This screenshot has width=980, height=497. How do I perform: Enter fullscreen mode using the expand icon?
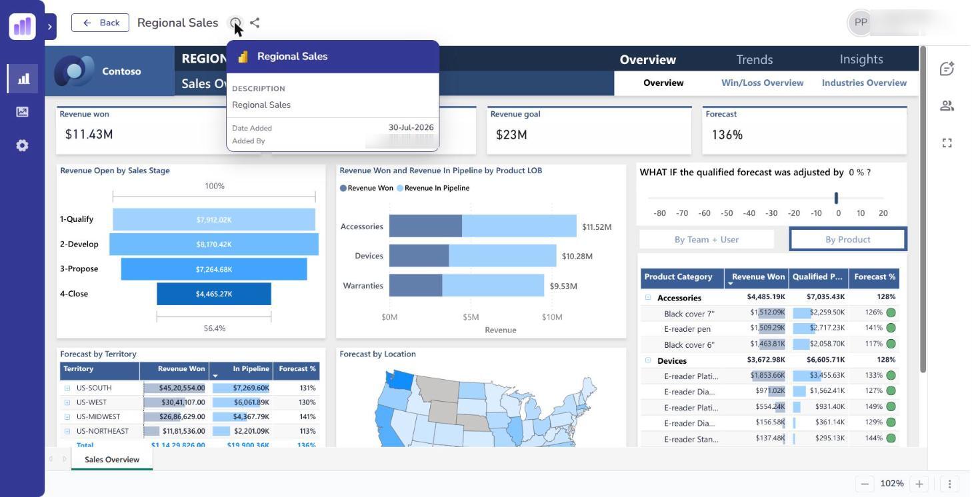tap(947, 143)
